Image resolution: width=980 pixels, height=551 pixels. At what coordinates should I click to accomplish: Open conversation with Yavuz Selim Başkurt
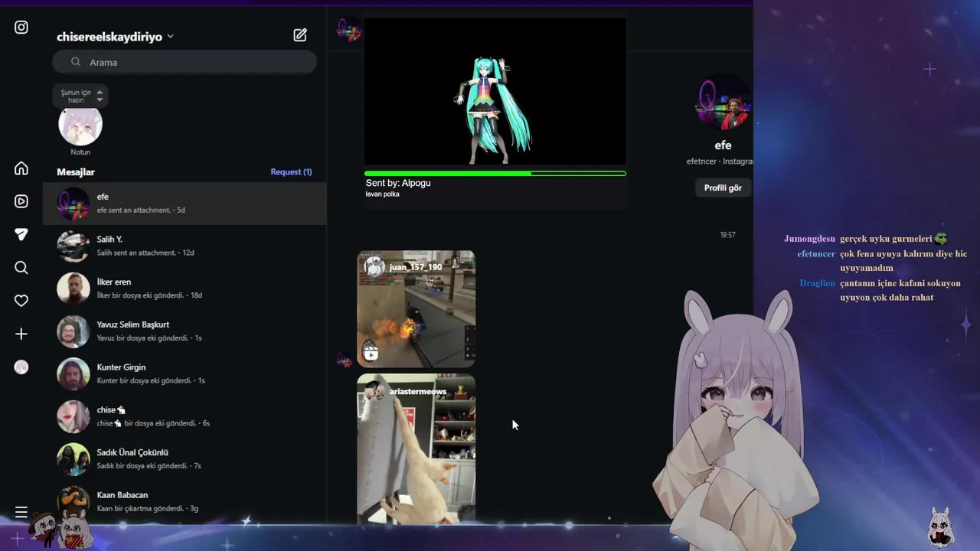coord(185,331)
